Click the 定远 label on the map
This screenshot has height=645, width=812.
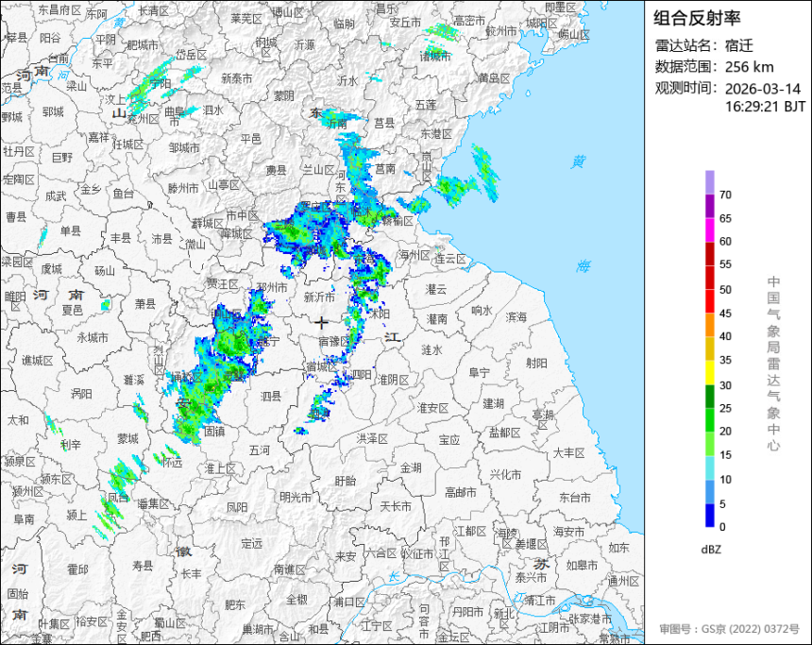(252, 543)
